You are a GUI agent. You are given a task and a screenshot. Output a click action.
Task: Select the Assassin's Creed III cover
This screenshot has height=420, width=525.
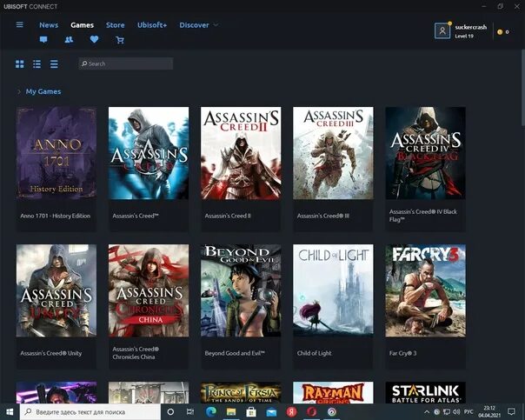click(333, 153)
